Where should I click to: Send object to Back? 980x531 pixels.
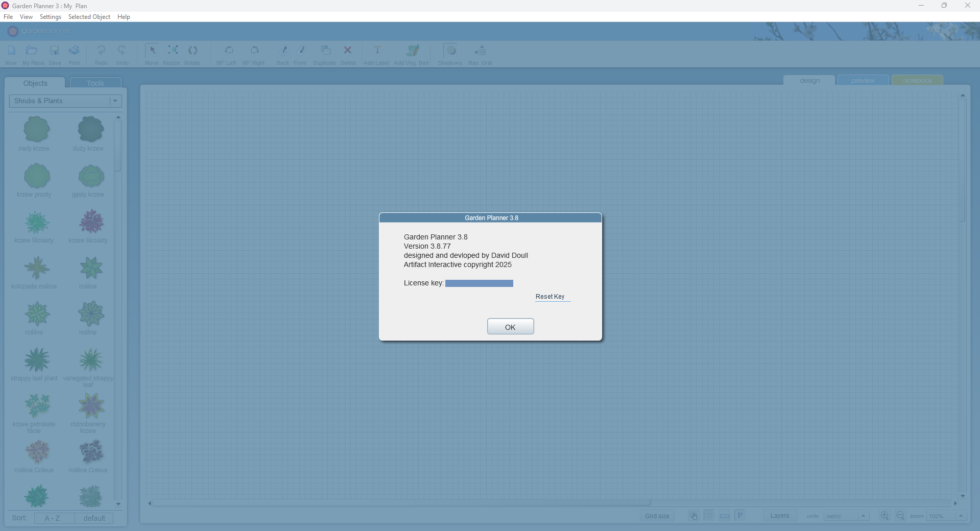click(283, 51)
